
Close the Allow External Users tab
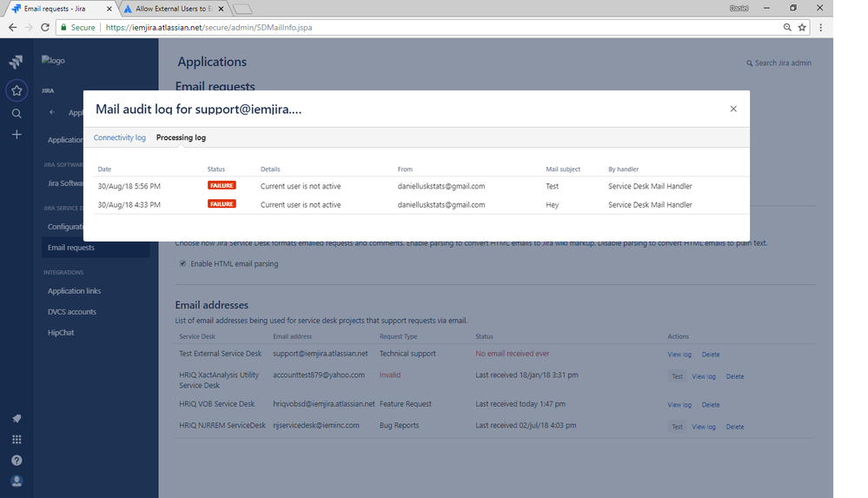(221, 9)
